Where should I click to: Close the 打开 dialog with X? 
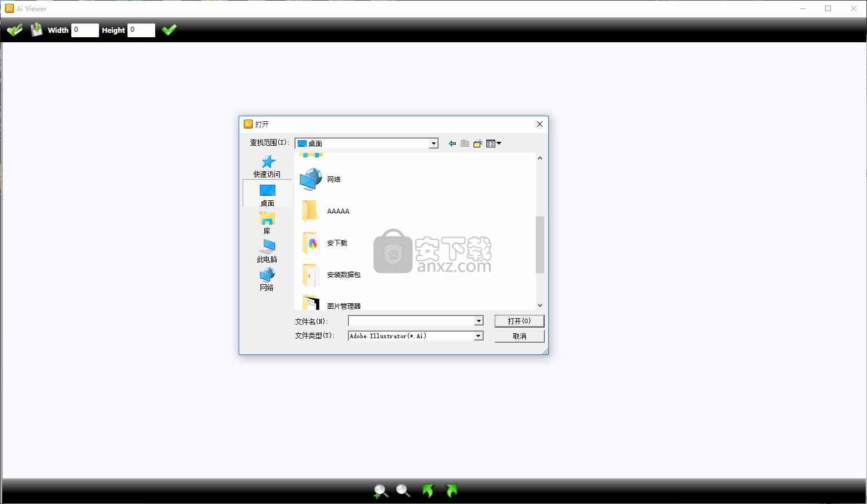tap(539, 124)
